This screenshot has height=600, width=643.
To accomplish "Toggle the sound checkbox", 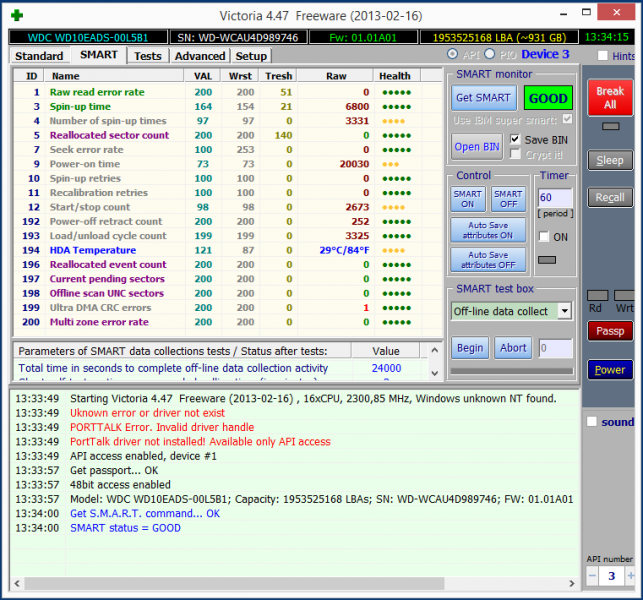I will (x=592, y=422).
